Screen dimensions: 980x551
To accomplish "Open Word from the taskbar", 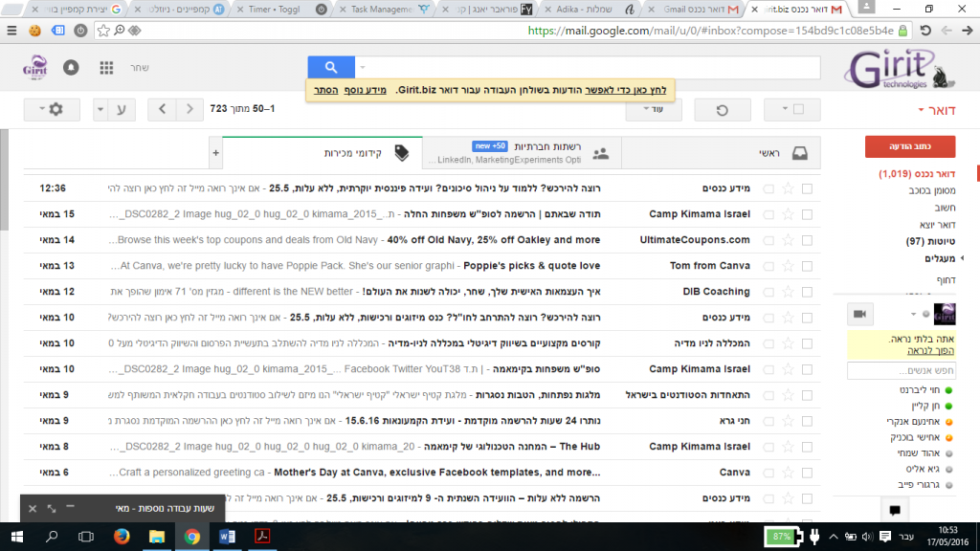I will [x=228, y=537].
